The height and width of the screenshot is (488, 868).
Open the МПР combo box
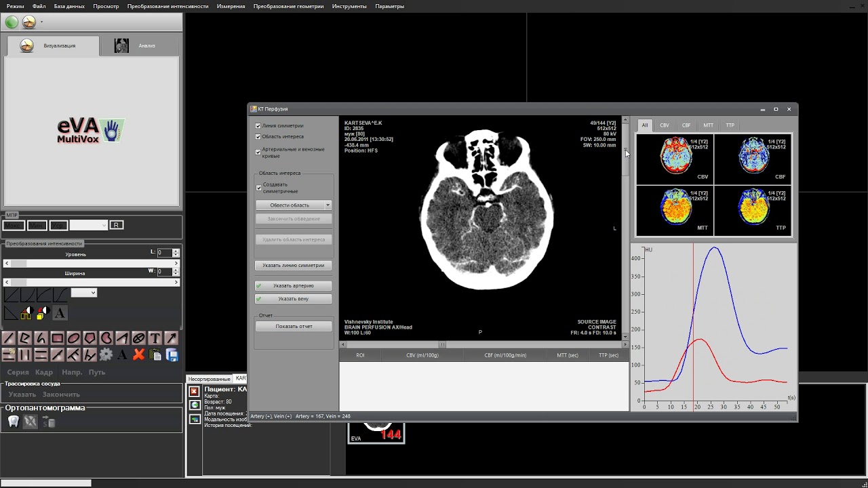pyautogui.click(x=88, y=225)
